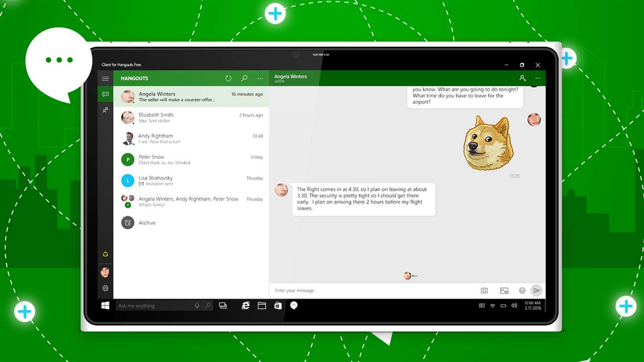Click the doge sticker in the chat

(x=488, y=143)
